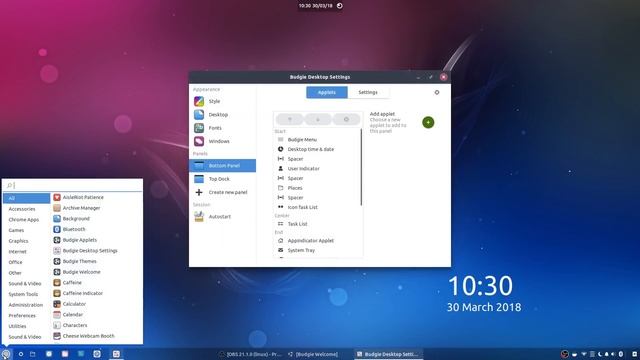Select Preferences category in menu
This screenshot has width=640, height=360.
27,316
